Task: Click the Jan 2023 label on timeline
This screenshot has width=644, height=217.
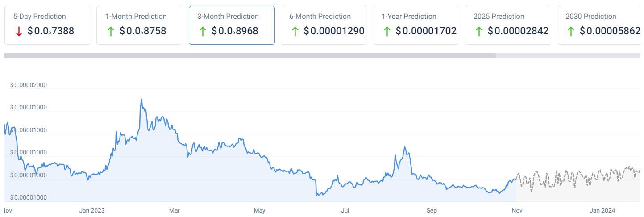Action: (91, 210)
